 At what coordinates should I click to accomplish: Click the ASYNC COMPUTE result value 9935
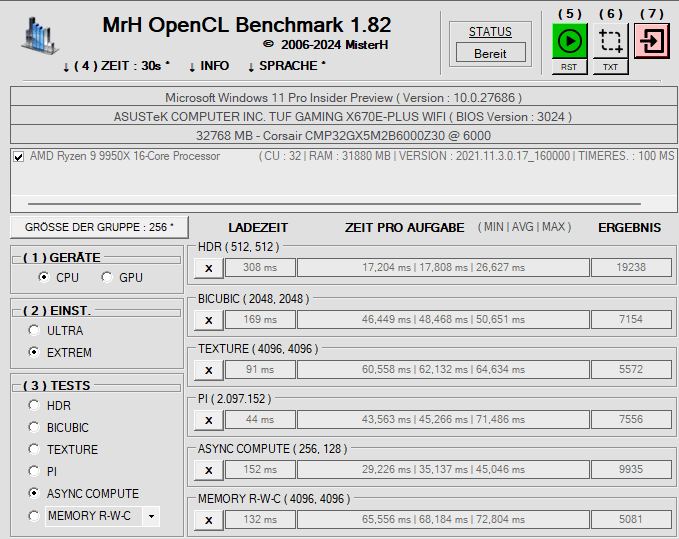[x=631, y=470]
